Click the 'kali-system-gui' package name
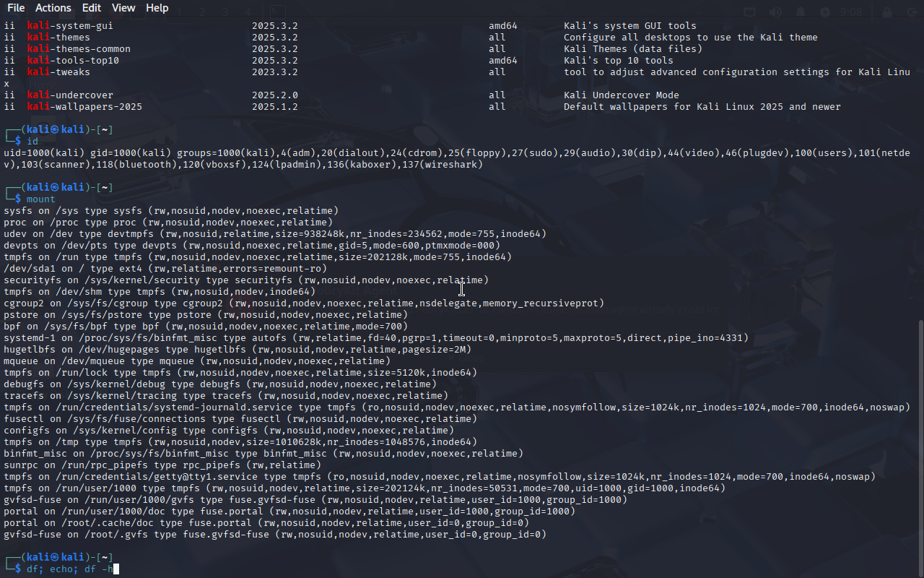The height and width of the screenshot is (578, 924). (x=70, y=25)
